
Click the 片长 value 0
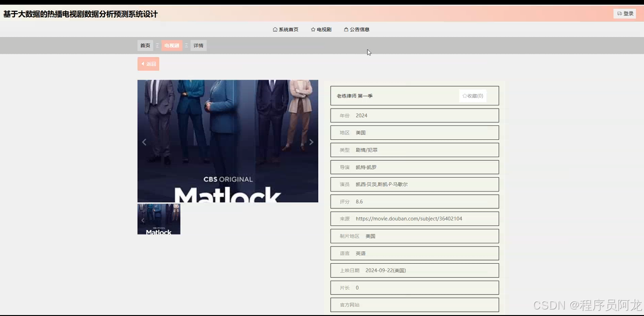click(x=357, y=288)
